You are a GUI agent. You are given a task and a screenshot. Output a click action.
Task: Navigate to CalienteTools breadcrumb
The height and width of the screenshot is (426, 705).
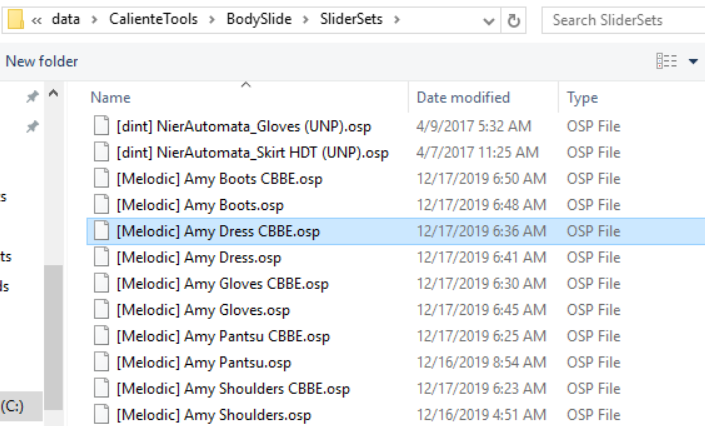[x=153, y=19]
